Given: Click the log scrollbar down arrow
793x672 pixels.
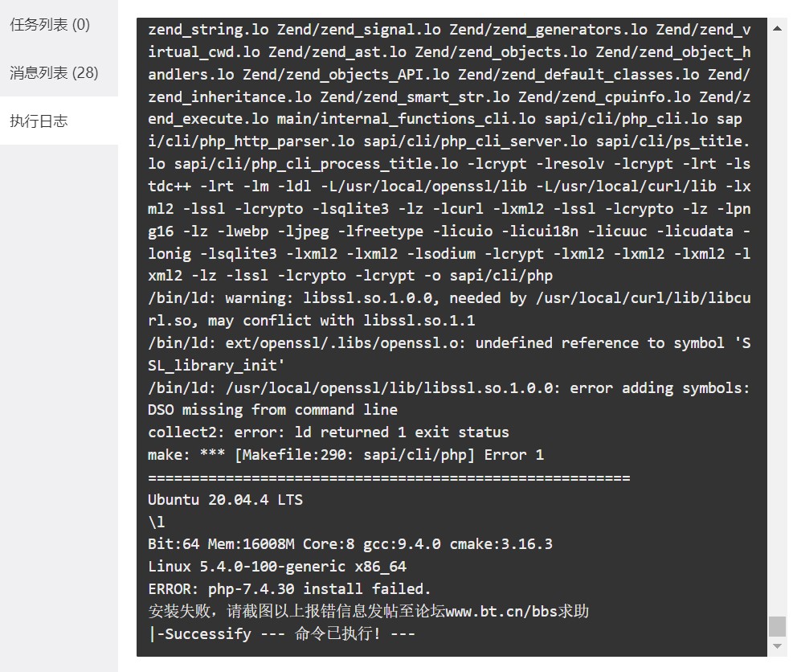Looking at the screenshot, I should click(777, 646).
